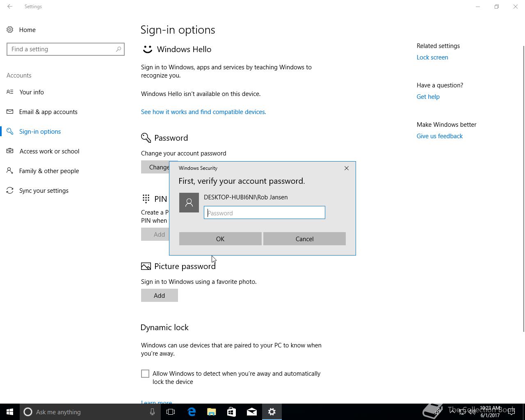
Task: Click the search magnifier in Find a setting
Action: coord(118,49)
